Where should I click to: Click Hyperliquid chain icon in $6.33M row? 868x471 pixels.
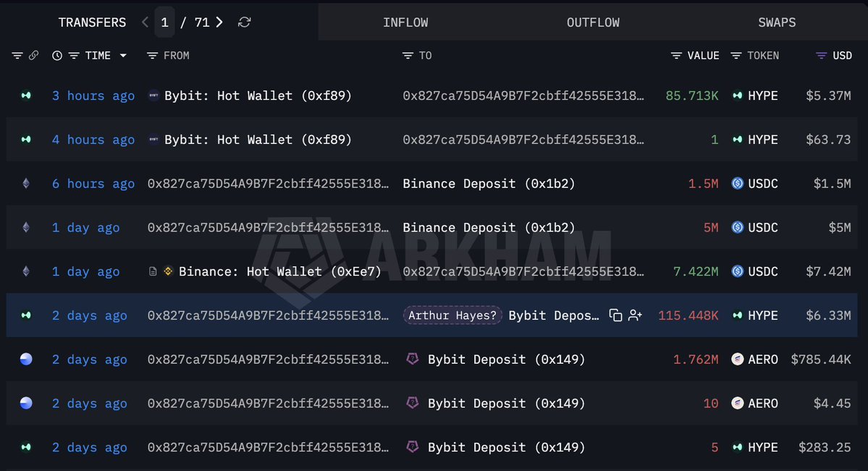26,315
